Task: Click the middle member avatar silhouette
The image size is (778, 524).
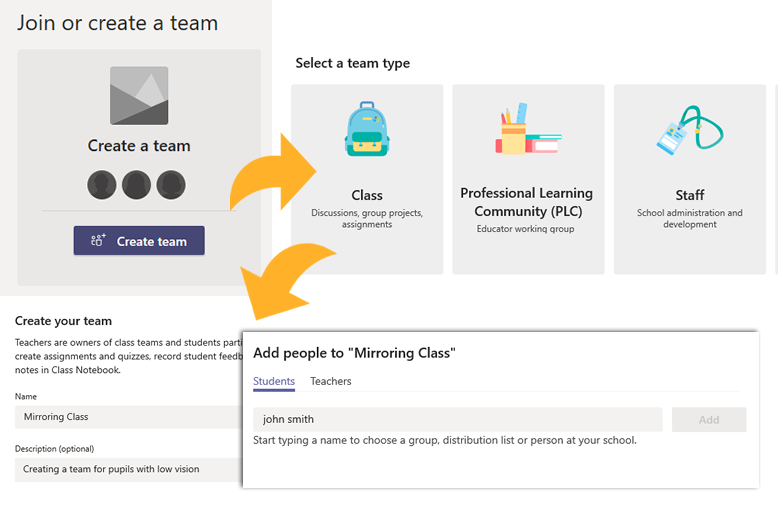Action: click(x=136, y=185)
